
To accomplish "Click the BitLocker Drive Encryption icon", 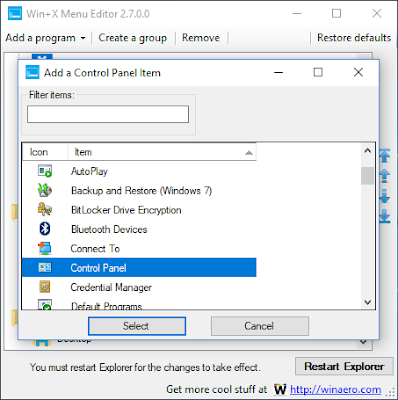I will (45, 210).
